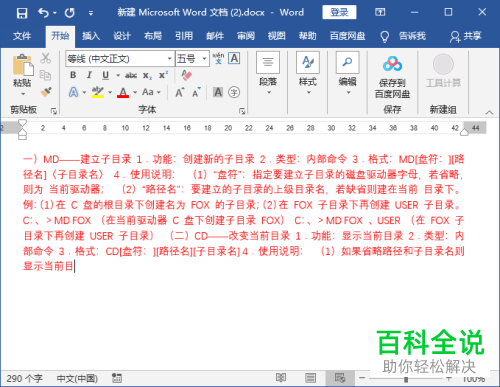Viewport: 500px width, 387px height.
Task: Click the 共享 share button
Action: click(x=465, y=36)
